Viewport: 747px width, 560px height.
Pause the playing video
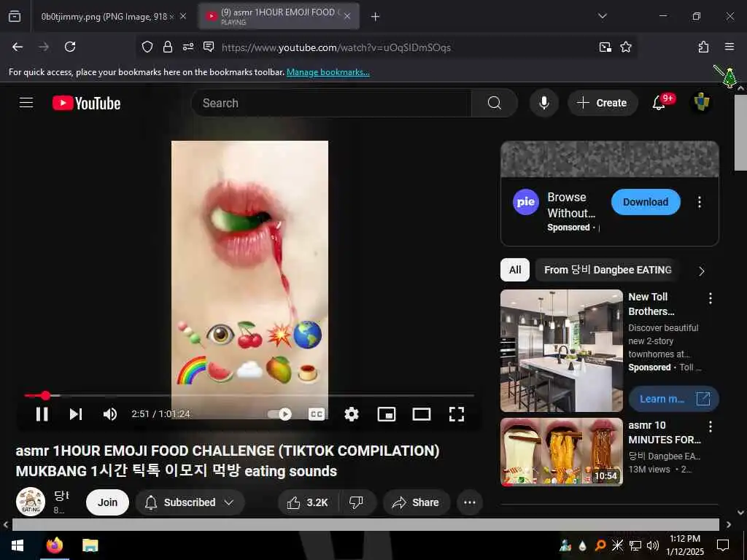[x=42, y=414]
